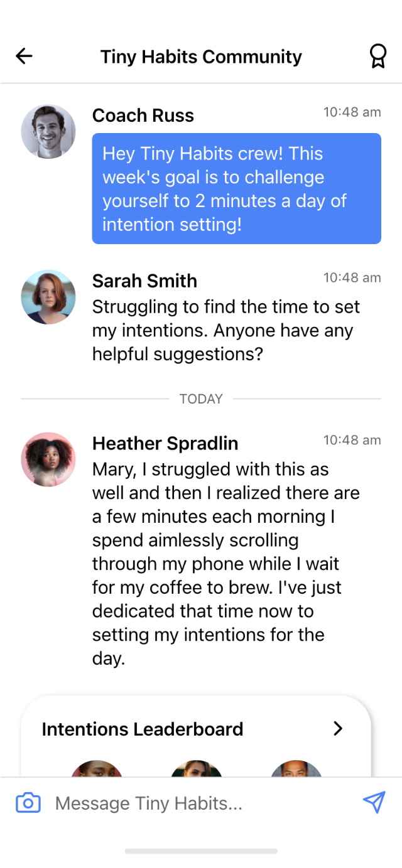Tap the Tiny Habits Community header title
Image resolution: width=402 pixels, height=868 pixels.
coord(201,56)
